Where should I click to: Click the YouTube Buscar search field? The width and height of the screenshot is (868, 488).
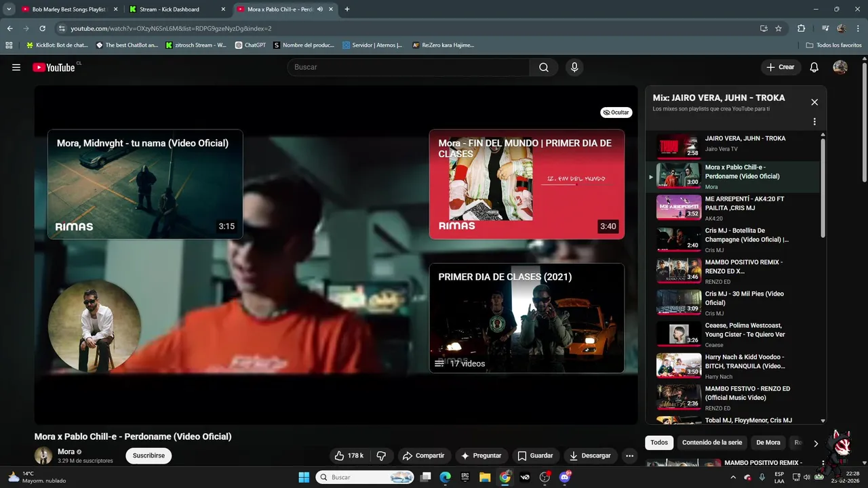click(x=408, y=67)
